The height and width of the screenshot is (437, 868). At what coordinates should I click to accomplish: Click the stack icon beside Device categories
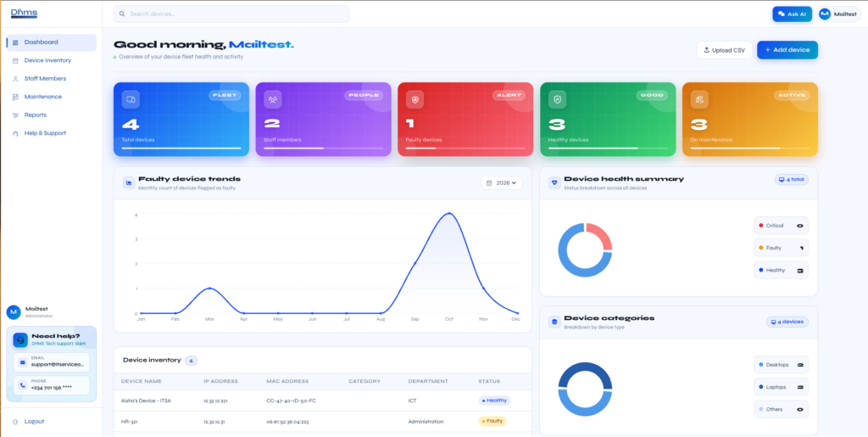click(x=554, y=322)
